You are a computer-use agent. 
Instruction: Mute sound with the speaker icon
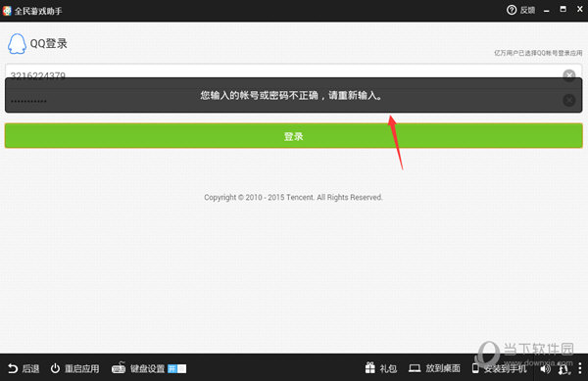[x=545, y=369]
